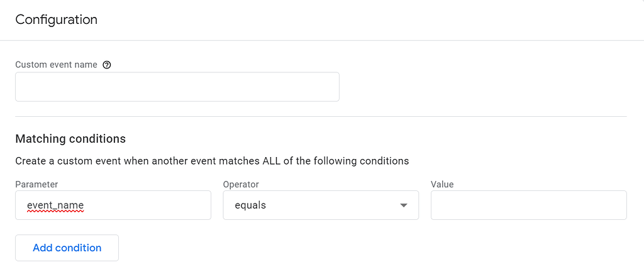Focus the Custom event name text box
Viewport: 644px width, 267px height.
(177, 87)
